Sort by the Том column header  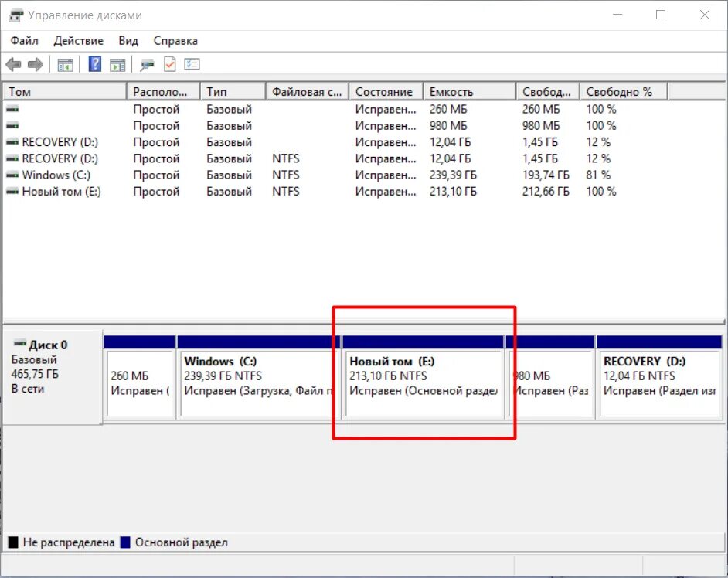click(65, 91)
